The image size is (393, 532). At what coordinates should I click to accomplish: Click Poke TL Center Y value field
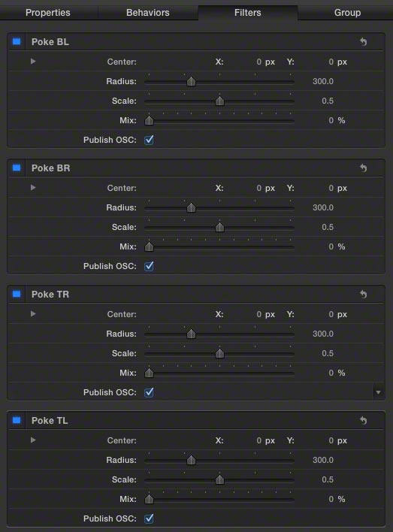pyautogui.click(x=331, y=440)
